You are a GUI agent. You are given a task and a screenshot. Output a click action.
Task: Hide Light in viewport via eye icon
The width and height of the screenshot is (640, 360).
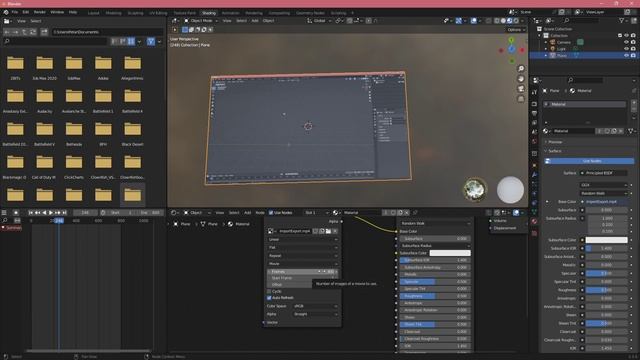click(627, 49)
